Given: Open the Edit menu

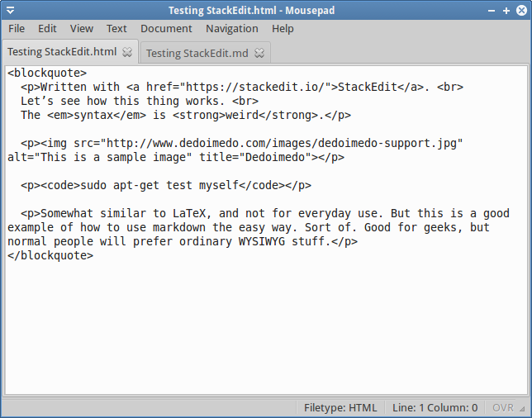Looking at the screenshot, I should [x=47, y=28].
